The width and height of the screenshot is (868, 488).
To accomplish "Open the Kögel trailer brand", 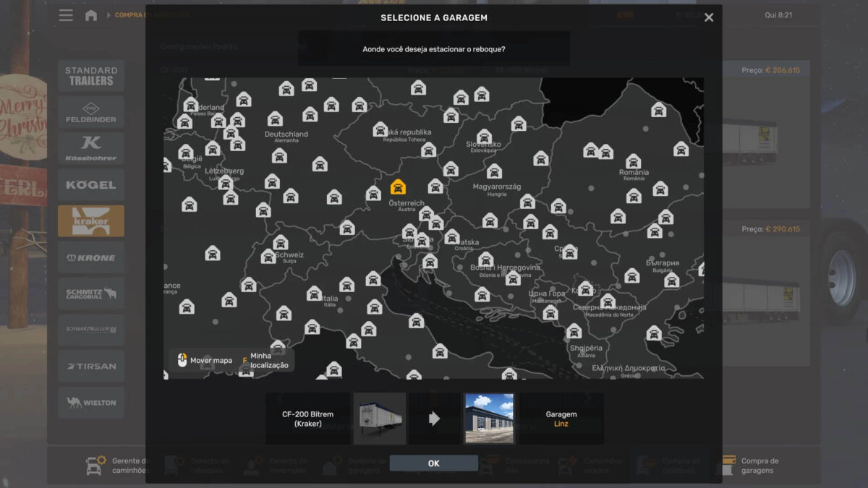I will coord(91,185).
